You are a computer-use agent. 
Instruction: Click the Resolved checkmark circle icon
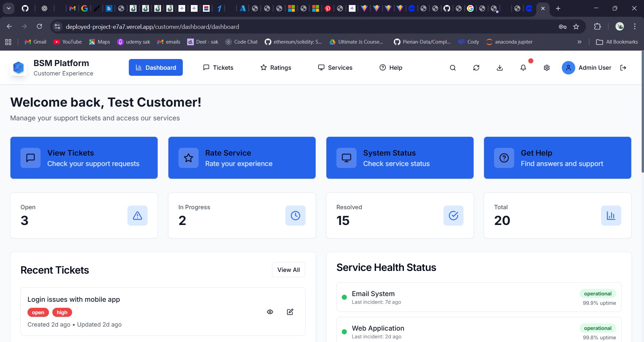coord(453,216)
